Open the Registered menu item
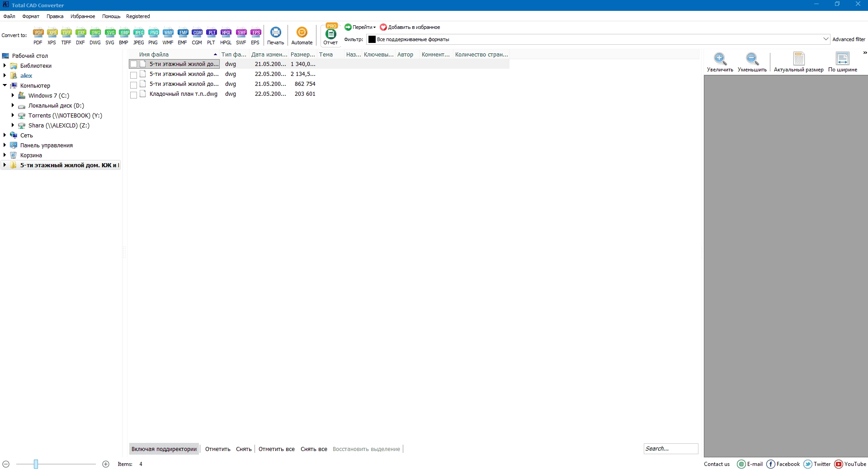Image resolution: width=868 pixels, height=470 pixels. [138, 16]
